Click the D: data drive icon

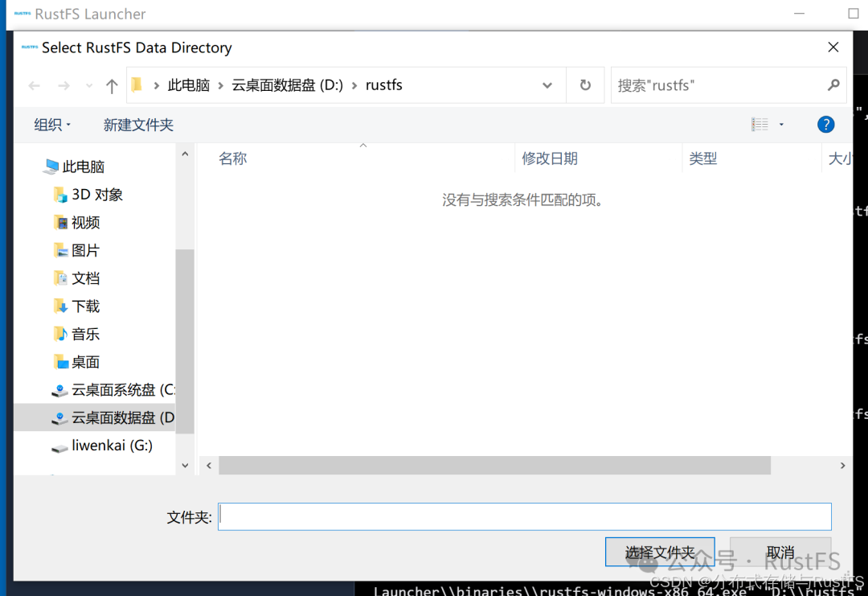[x=59, y=418]
